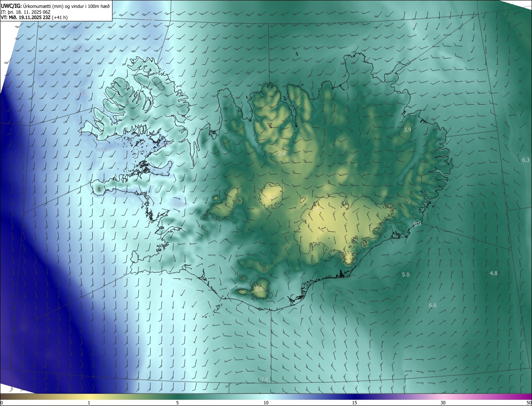Click the 50 tick on the color scale
Image resolution: width=532 pixels, height=406 pixels.
coord(529,403)
